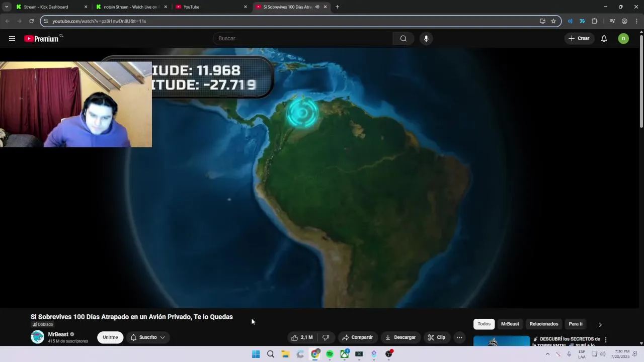Show hidden system tray icons

(x=547, y=354)
